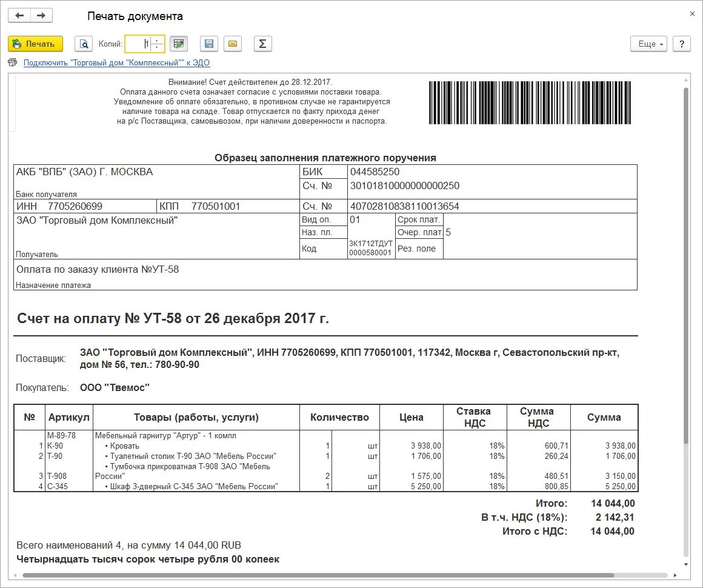Screen dimensions: 703x588
Task: Focus the Копий number field
Action: (138, 44)
